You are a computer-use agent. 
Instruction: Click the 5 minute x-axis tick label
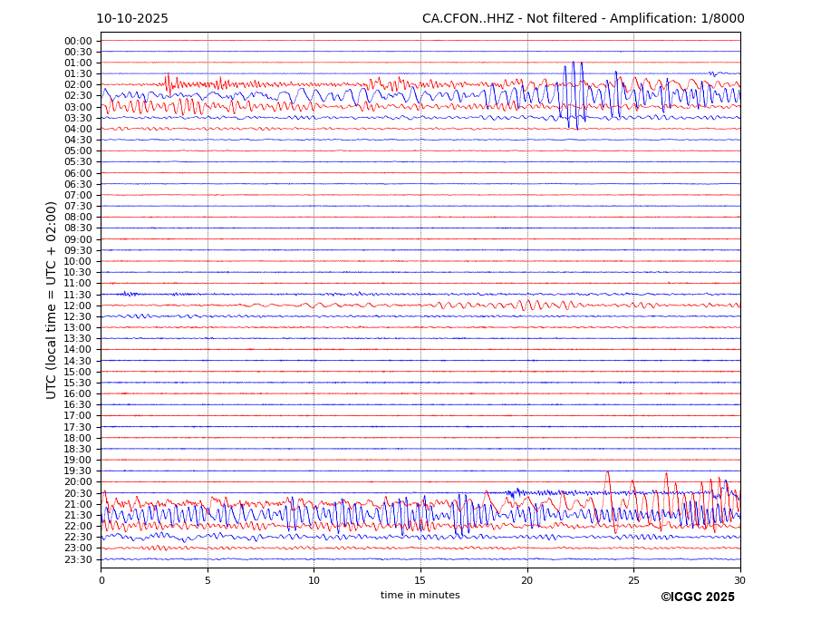(x=208, y=580)
